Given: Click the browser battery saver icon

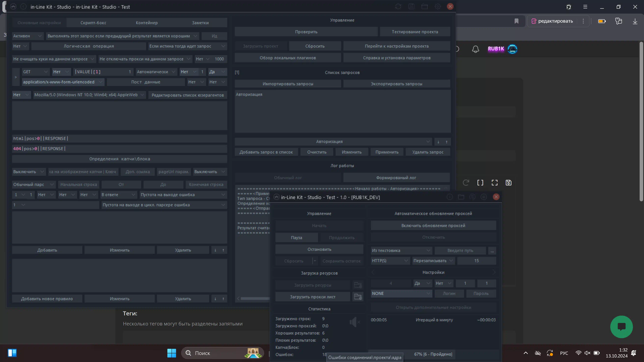Looking at the screenshot, I should pos(602,21).
